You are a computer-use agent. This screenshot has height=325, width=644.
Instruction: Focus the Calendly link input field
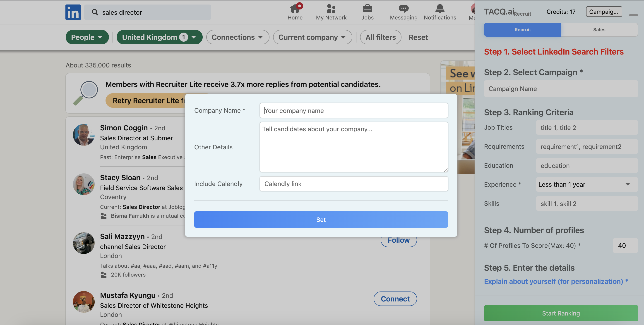click(353, 184)
